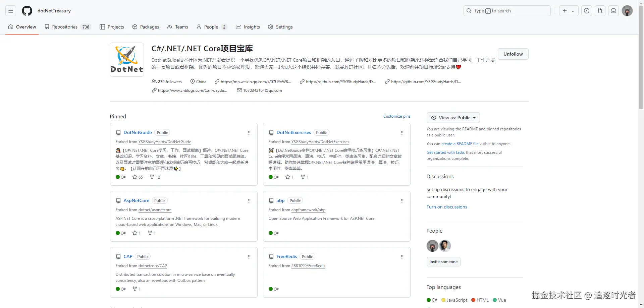Screen dimensions: 644x308
Task: Open pin options for DotNetGuide card
Action: pos(249,133)
